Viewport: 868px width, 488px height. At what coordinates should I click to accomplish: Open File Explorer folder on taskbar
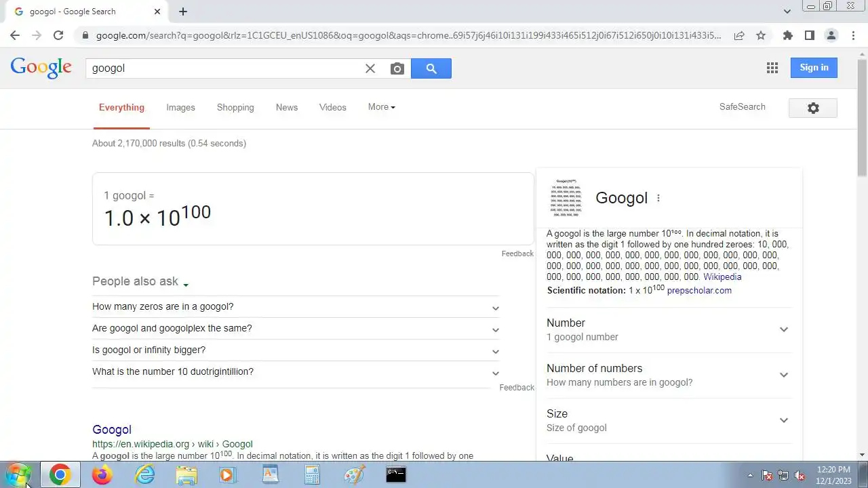pyautogui.click(x=186, y=475)
